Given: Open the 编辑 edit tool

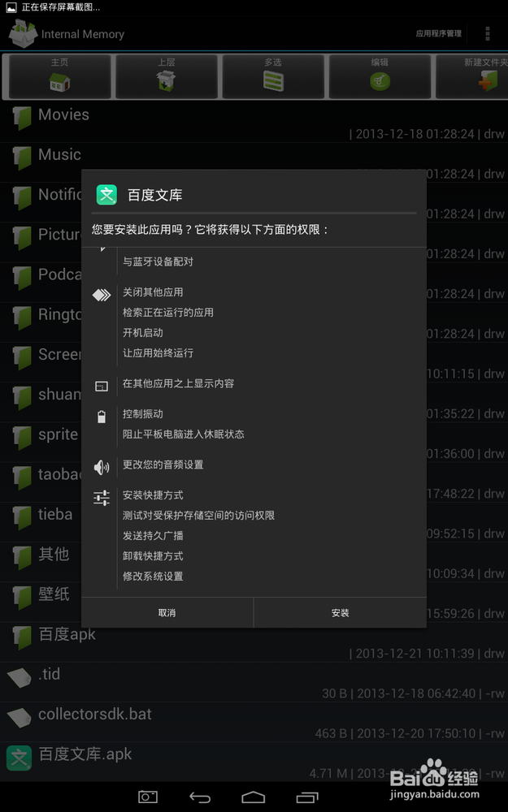Looking at the screenshot, I should [x=380, y=76].
